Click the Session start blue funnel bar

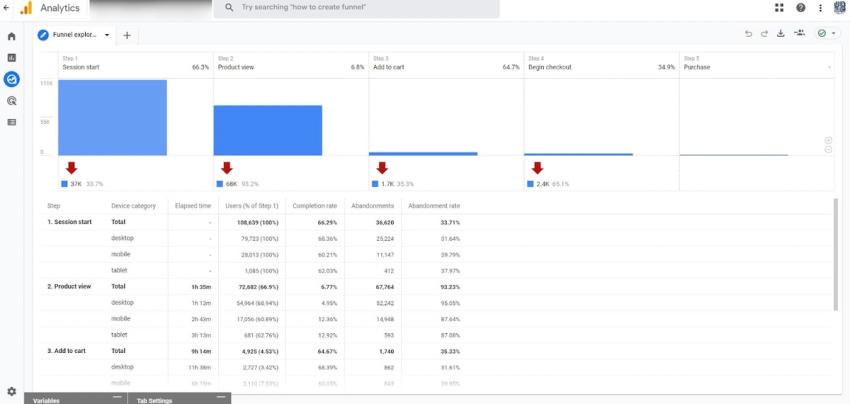[112, 117]
